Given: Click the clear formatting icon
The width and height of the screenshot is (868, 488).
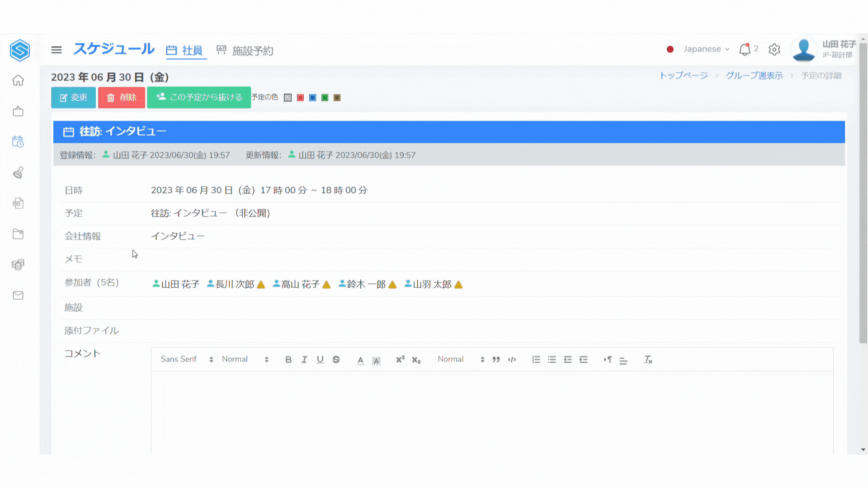Looking at the screenshot, I should click(x=648, y=360).
